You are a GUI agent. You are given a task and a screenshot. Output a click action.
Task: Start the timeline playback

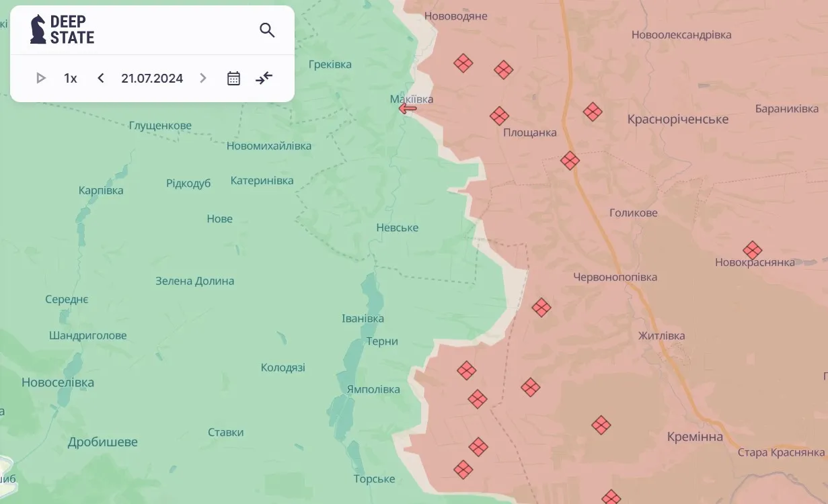point(41,78)
